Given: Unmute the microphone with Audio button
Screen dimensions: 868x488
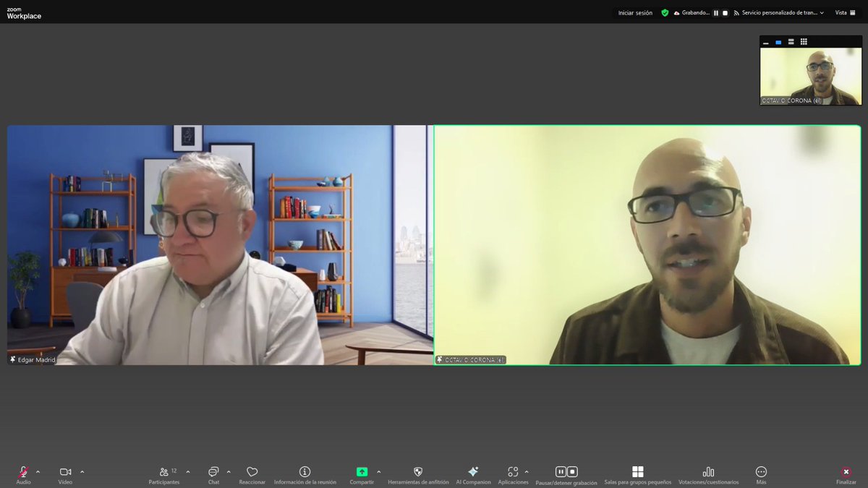Looking at the screenshot, I should [23, 474].
